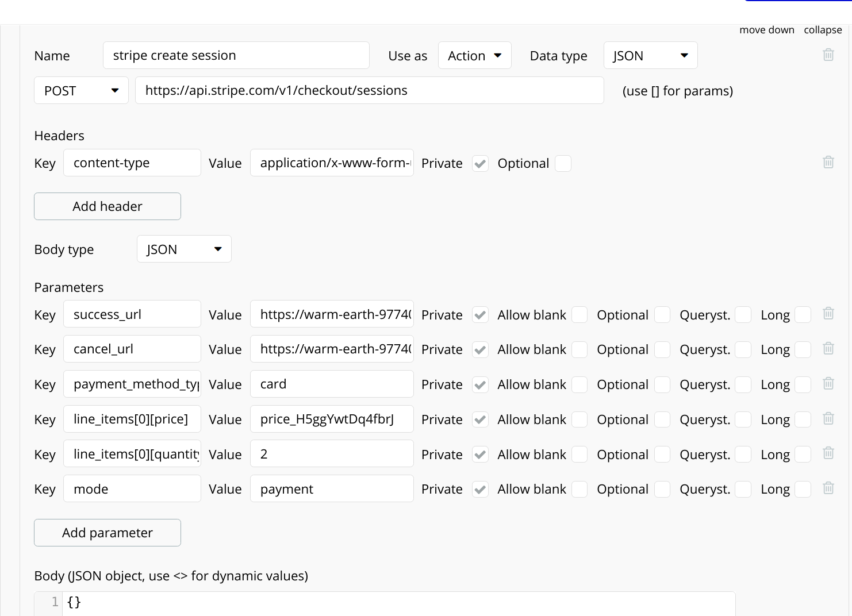Enable Long for the cancel_url parameter

(803, 349)
